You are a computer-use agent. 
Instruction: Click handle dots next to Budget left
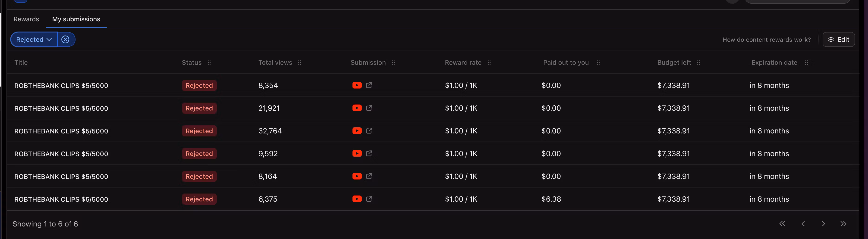[x=698, y=62]
